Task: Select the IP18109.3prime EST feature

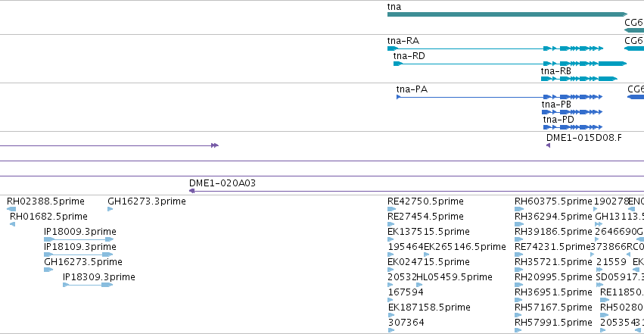Action: pyautogui.click(x=79, y=254)
